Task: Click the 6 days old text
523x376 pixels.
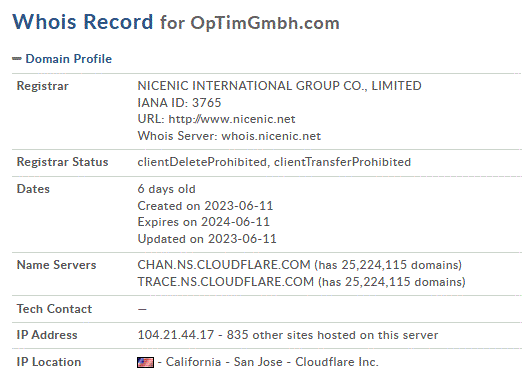Action: [x=166, y=189]
